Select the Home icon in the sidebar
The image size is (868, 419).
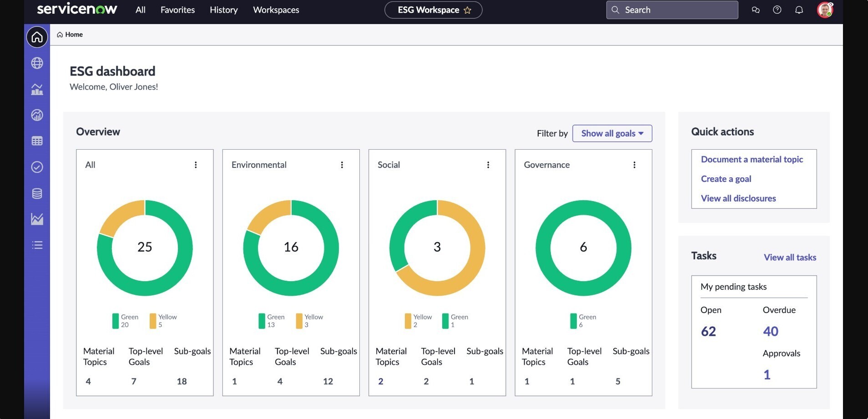tap(37, 37)
